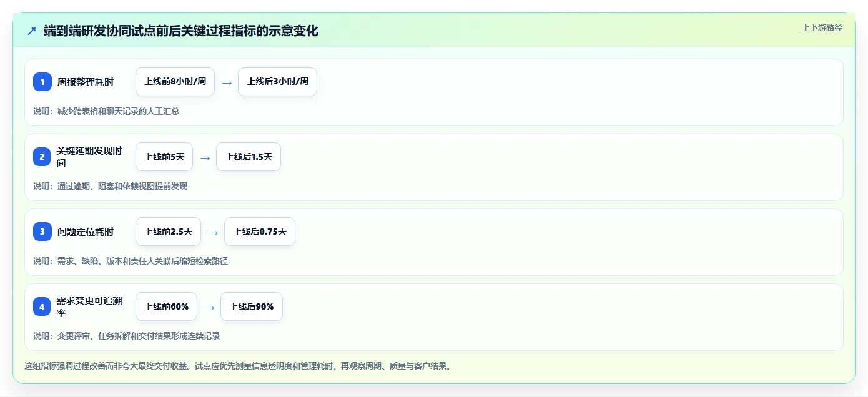
Task: Click the arrow between 2.5天 and 0.75天
Action: [x=213, y=232]
